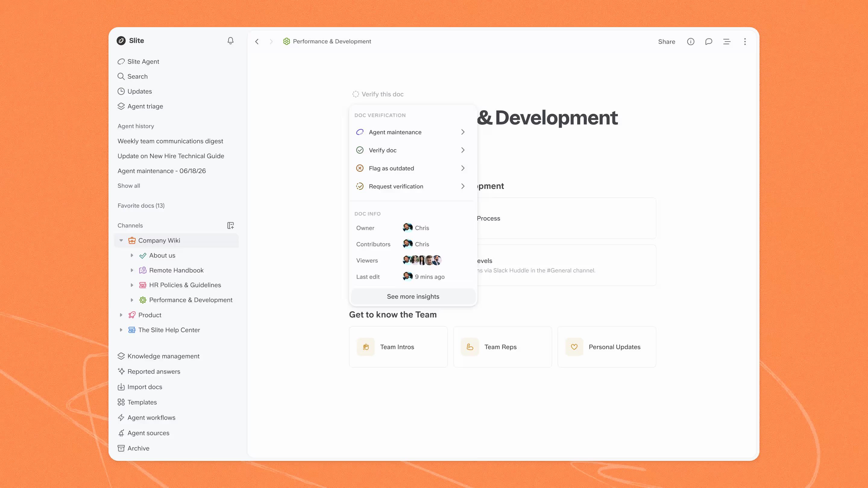The height and width of the screenshot is (488, 868).
Task: Open Update on New Hire Technical Guide
Action: [x=171, y=156]
